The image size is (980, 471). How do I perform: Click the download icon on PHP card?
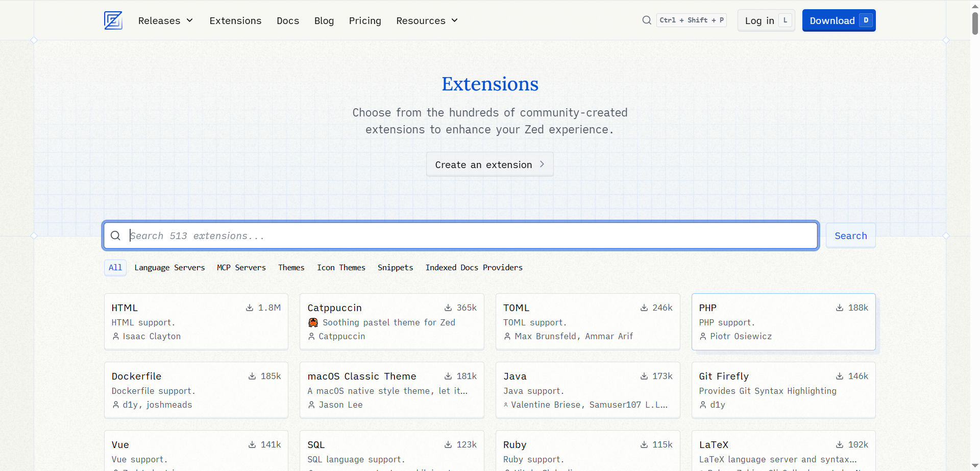[840, 308]
